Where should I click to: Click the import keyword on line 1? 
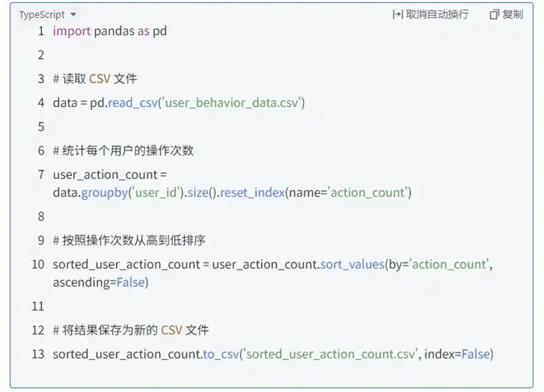click(72, 31)
